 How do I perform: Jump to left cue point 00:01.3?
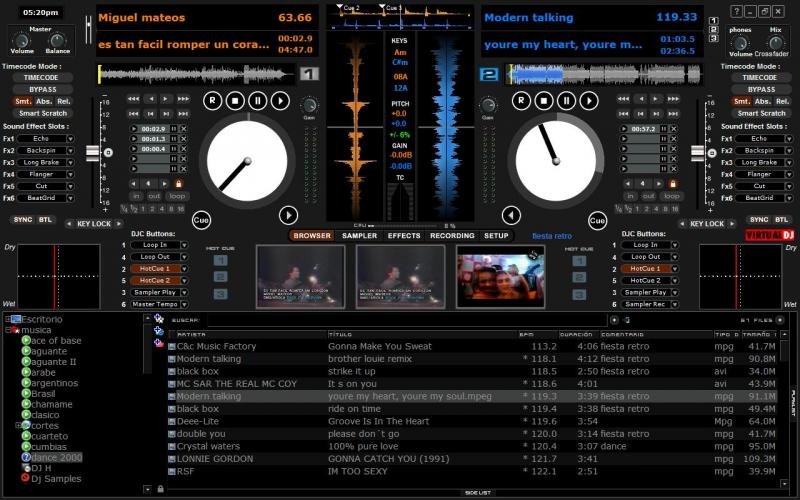pyautogui.click(x=134, y=139)
